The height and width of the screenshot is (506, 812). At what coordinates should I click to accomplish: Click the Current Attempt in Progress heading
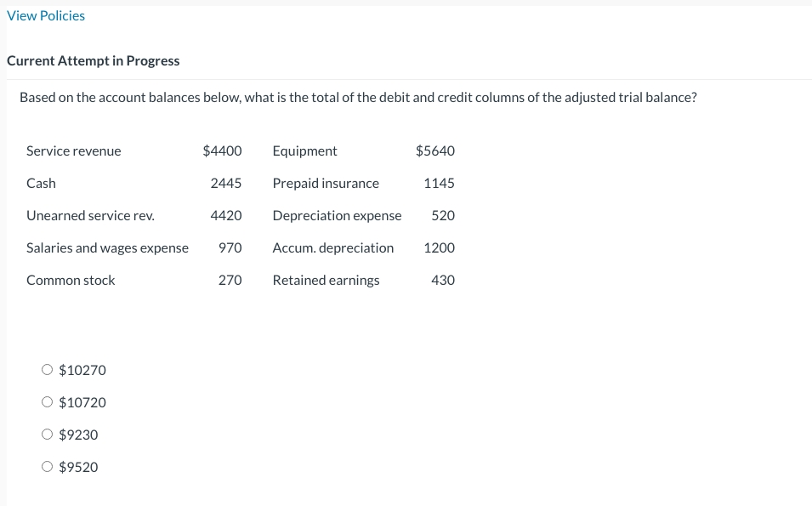point(94,60)
